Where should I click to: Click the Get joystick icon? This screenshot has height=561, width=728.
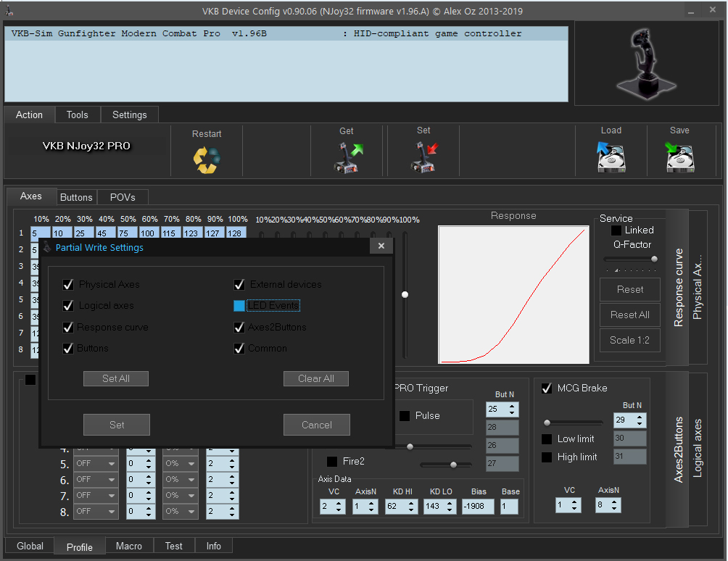click(x=347, y=157)
